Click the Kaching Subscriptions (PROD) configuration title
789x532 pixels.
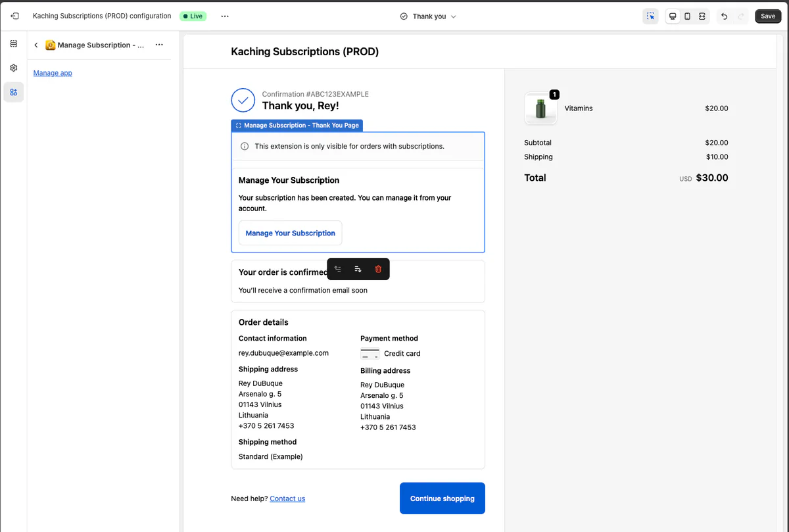pyautogui.click(x=102, y=16)
